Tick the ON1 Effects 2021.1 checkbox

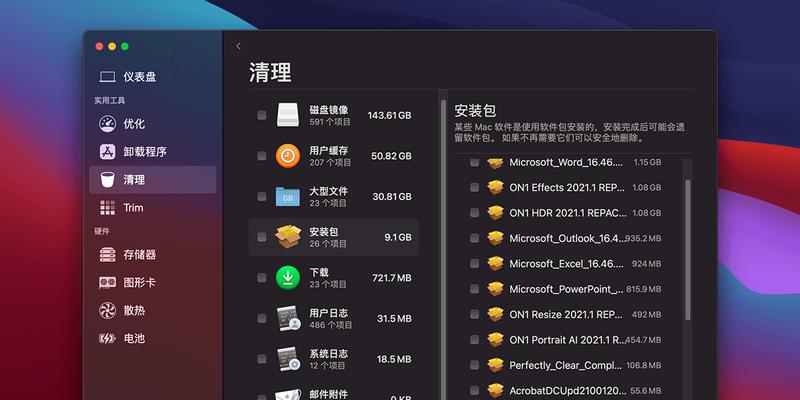(x=474, y=187)
